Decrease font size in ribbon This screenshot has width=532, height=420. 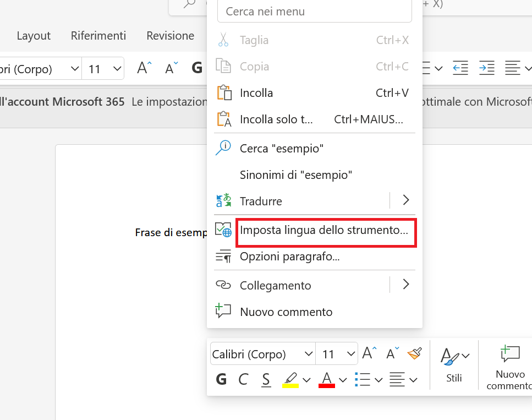point(171,68)
